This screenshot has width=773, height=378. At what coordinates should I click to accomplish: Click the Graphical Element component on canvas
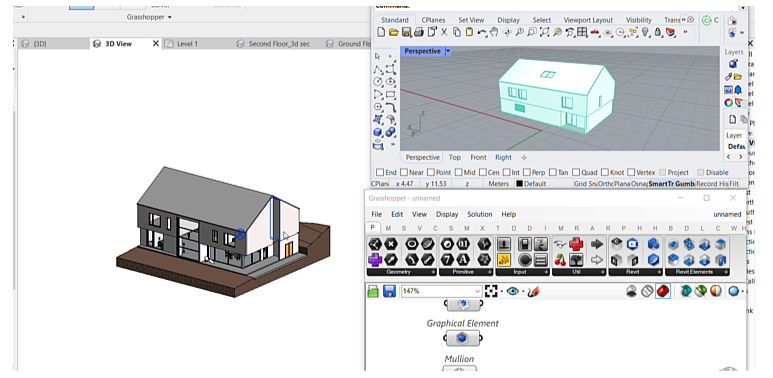[462, 338]
